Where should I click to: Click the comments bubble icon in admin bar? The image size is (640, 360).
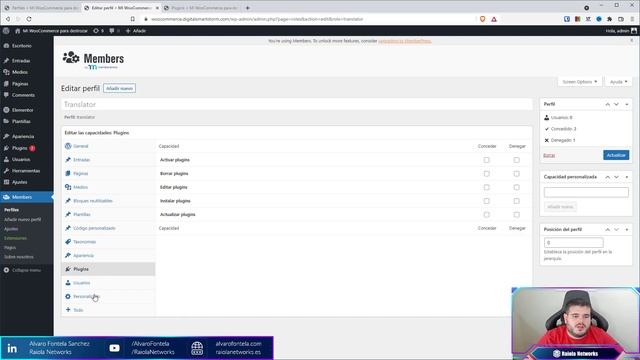pos(111,31)
